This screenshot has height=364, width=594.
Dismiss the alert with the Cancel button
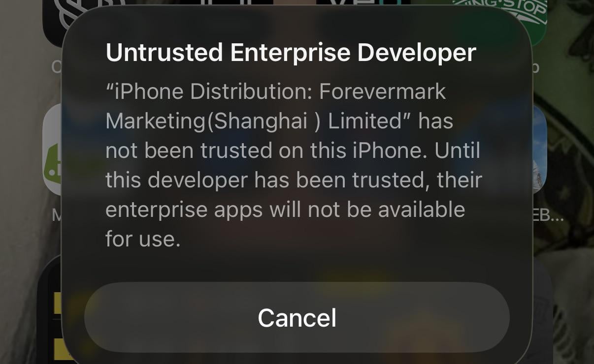(297, 317)
